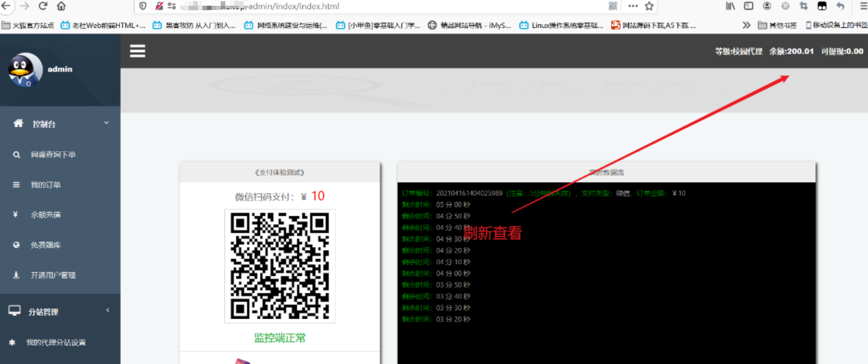Click the yen icon beside 余额充值

click(x=16, y=215)
